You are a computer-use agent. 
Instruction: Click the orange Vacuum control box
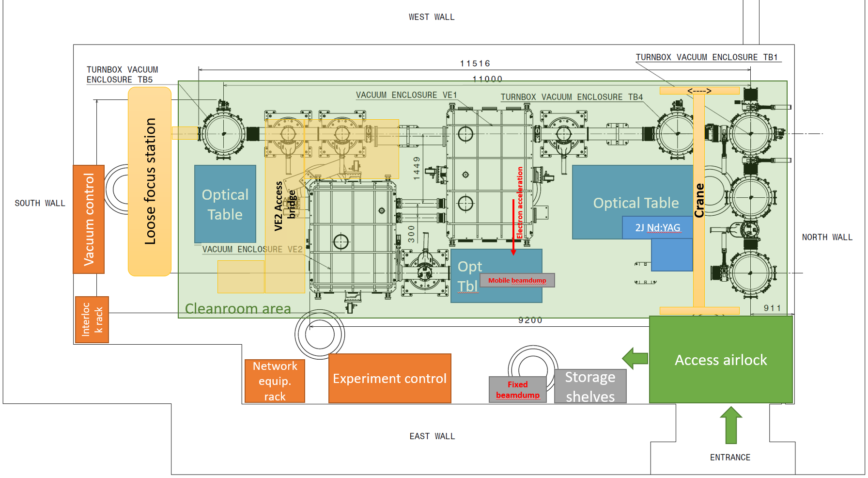(89, 219)
